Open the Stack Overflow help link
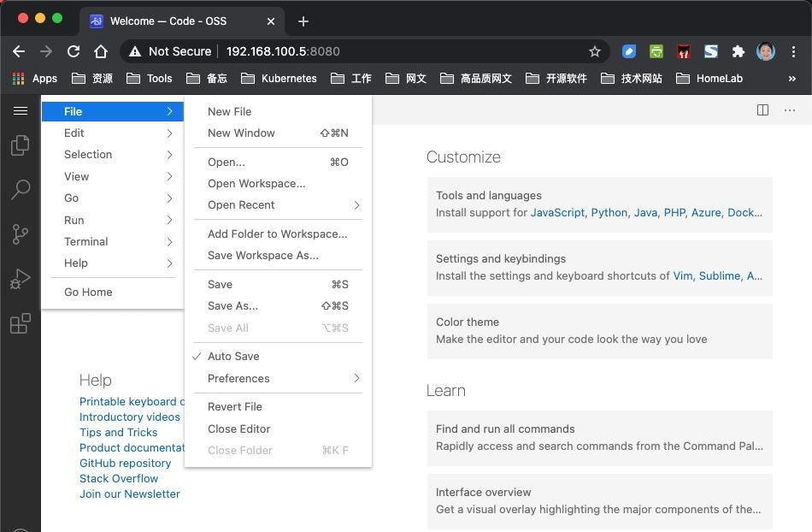 (119, 478)
